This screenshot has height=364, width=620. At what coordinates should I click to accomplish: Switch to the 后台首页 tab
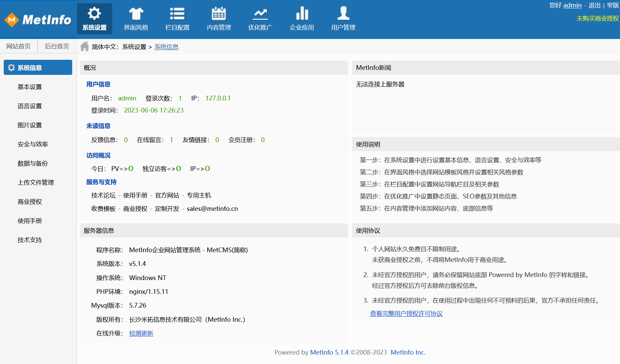coord(56,46)
